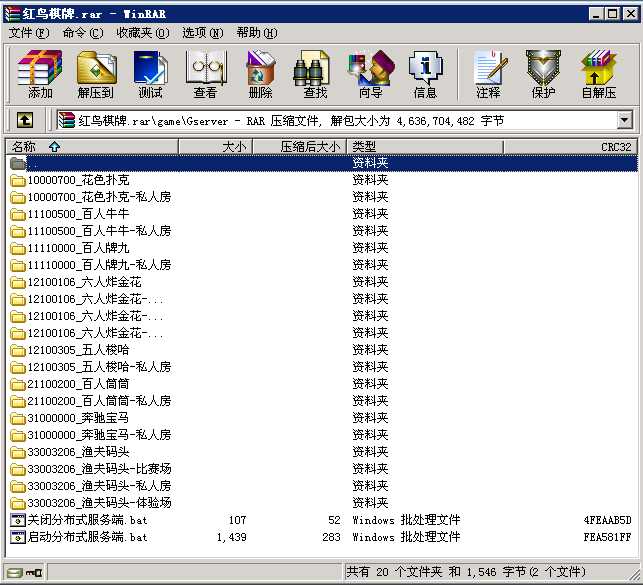
Task: Click the packed size value 52
Action: pos(334,520)
